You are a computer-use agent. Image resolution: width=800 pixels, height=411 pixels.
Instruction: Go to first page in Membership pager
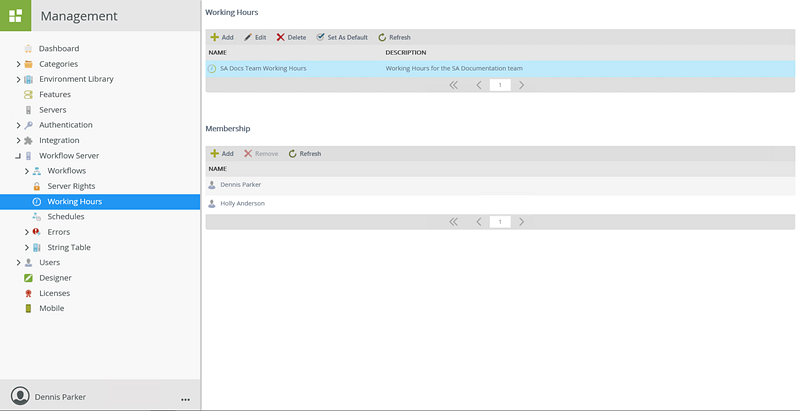pos(454,222)
